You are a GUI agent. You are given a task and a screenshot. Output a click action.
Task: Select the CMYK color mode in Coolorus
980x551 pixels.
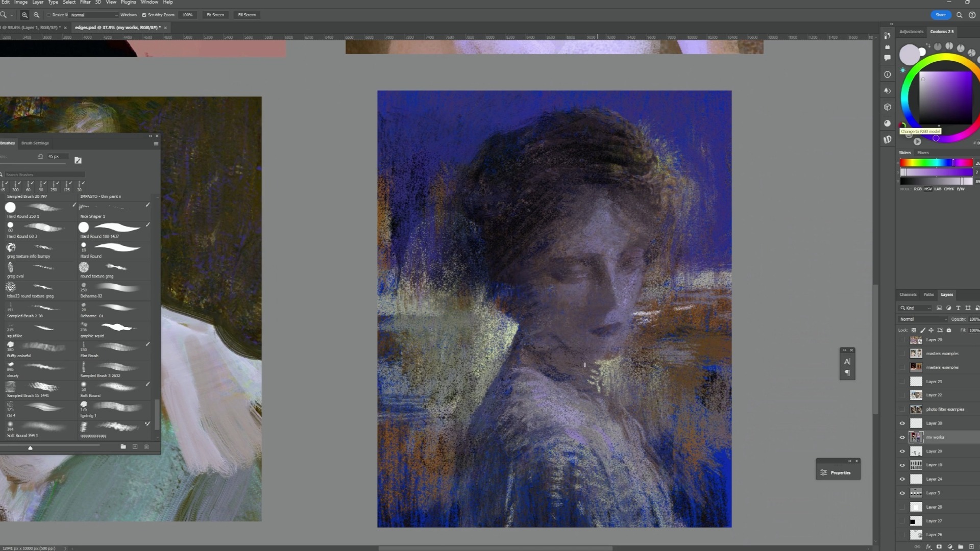tap(949, 189)
